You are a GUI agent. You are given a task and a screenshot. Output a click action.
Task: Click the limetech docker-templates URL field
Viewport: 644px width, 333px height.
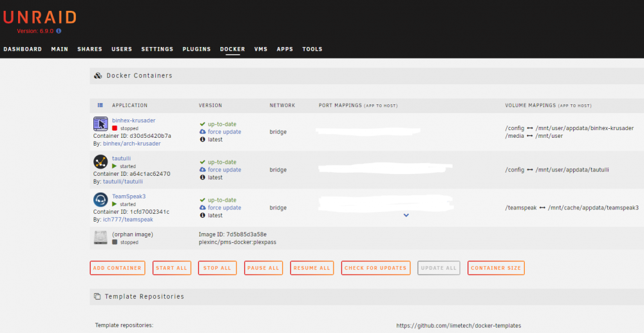pyautogui.click(x=459, y=326)
